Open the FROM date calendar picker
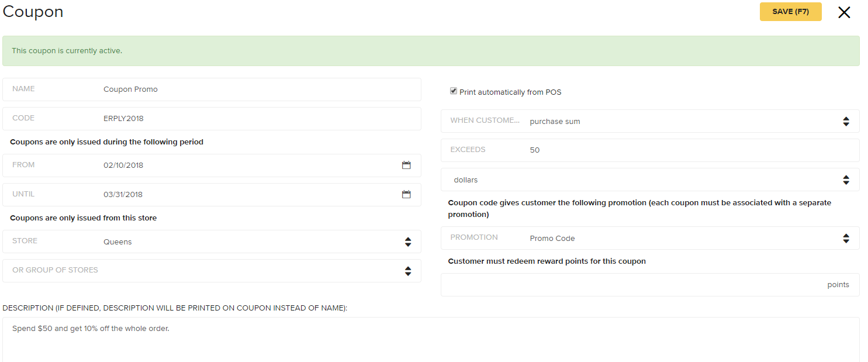The width and height of the screenshot is (868, 362). click(x=406, y=166)
